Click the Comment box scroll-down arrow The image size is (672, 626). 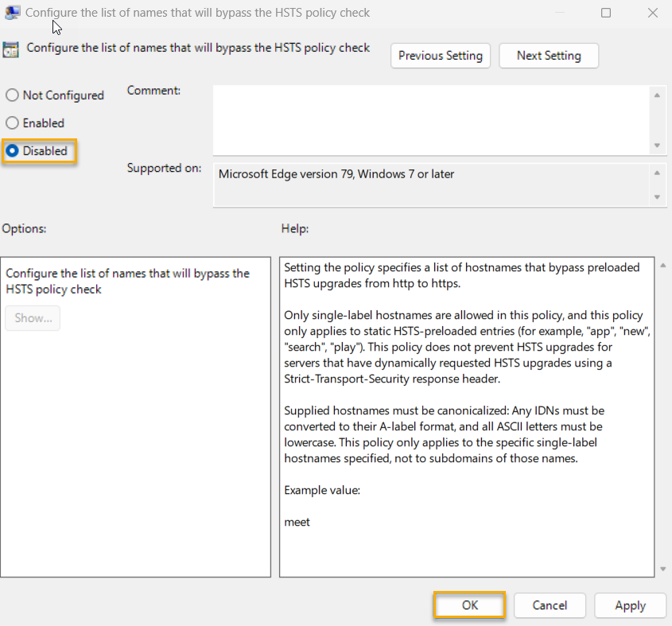(658, 147)
